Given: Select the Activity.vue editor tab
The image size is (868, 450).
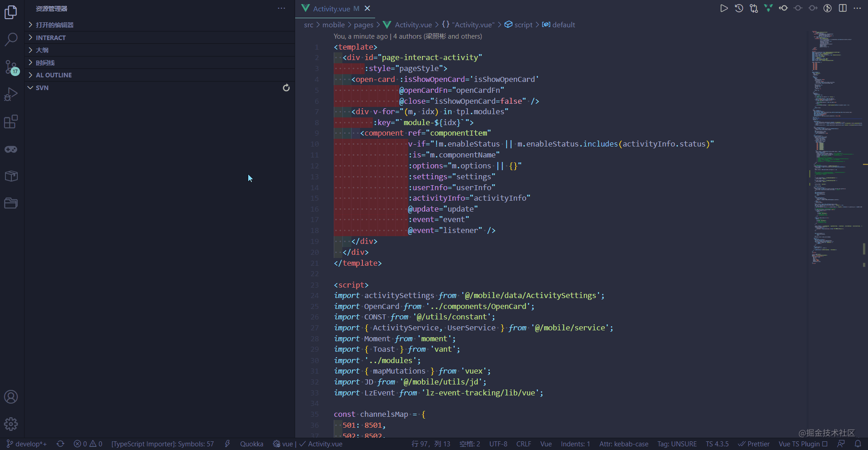Looking at the screenshot, I should pos(336,9).
